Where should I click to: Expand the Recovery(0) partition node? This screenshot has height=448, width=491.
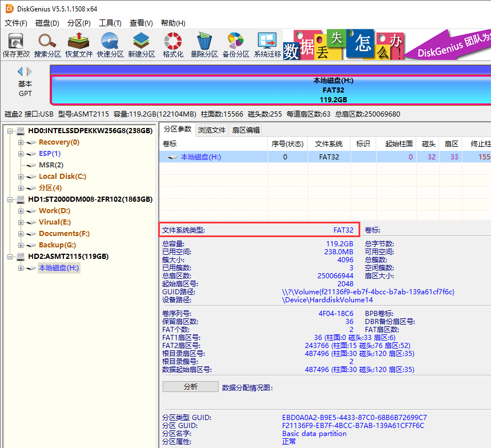(21, 142)
